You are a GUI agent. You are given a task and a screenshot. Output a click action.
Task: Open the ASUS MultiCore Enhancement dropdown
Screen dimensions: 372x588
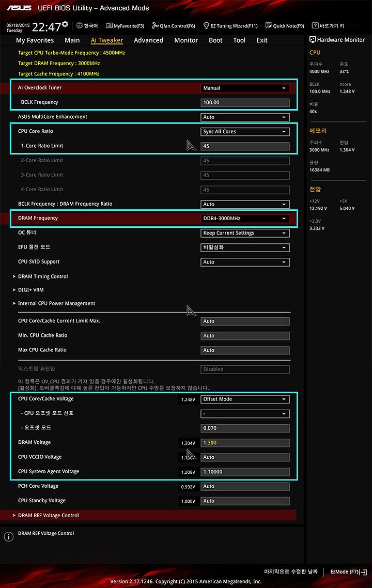245,117
